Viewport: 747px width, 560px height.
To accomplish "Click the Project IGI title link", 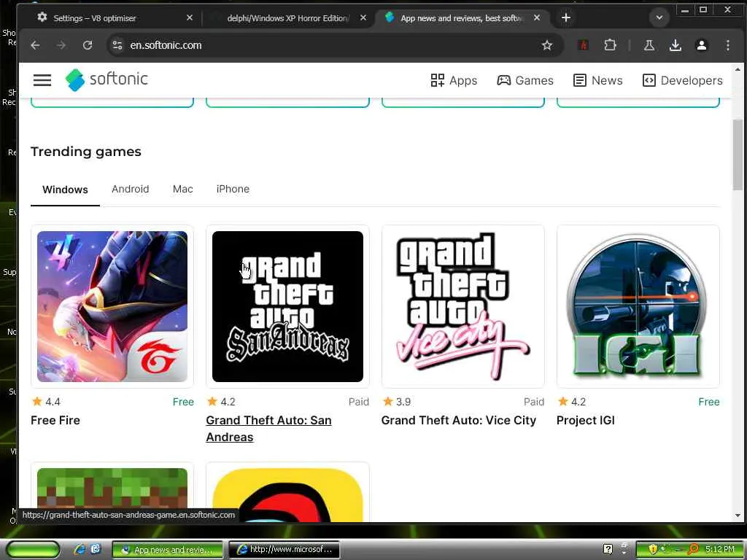I will tap(586, 421).
